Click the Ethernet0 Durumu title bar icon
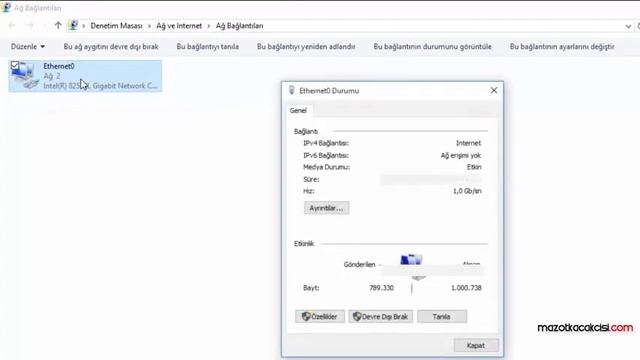The image size is (640, 360). point(291,90)
